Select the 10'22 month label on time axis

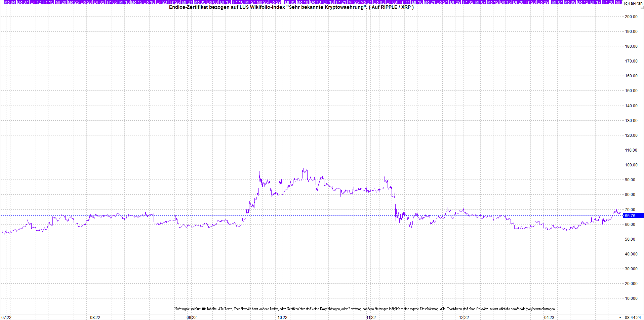click(282, 317)
